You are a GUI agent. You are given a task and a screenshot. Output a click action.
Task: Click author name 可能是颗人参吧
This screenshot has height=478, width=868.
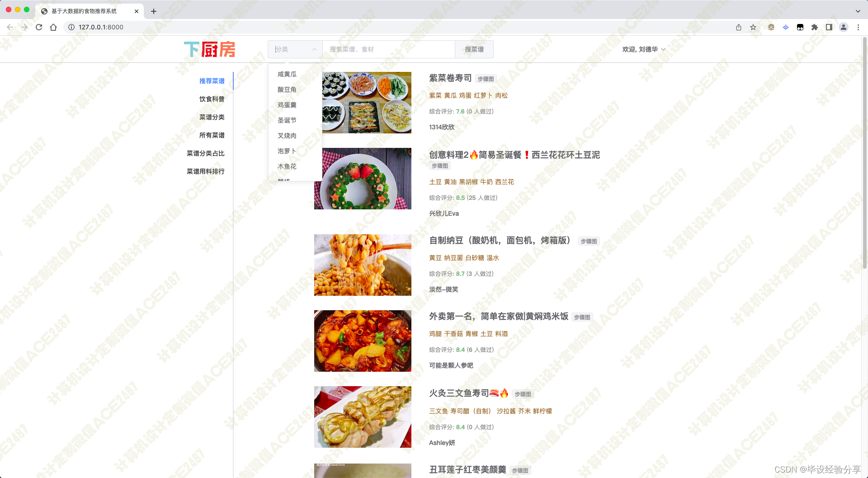pyautogui.click(x=451, y=365)
